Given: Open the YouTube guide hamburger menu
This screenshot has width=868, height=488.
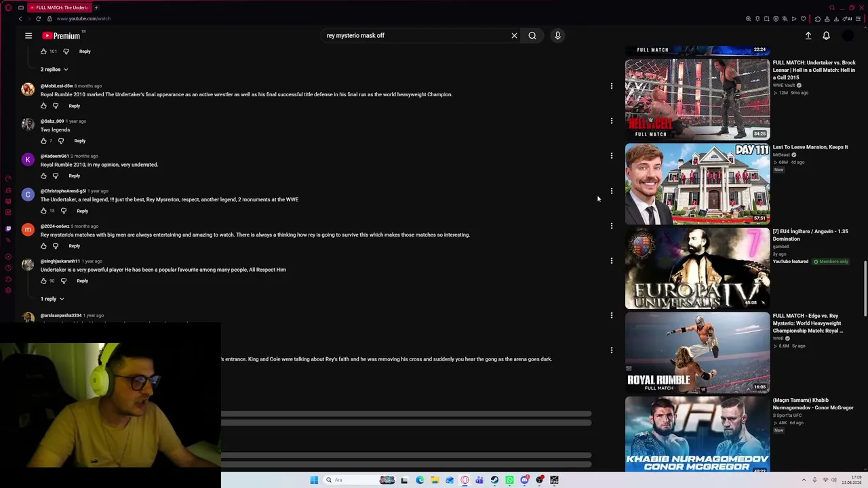Looking at the screenshot, I should click(28, 35).
